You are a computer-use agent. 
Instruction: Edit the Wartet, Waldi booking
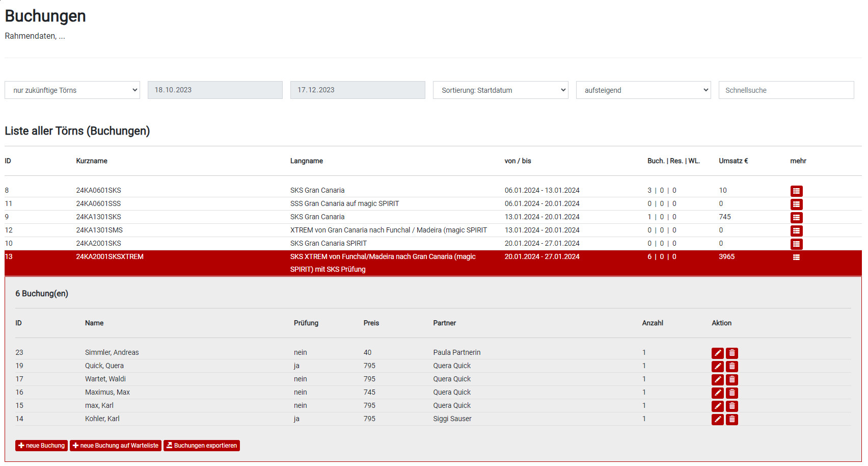click(717, 380)
